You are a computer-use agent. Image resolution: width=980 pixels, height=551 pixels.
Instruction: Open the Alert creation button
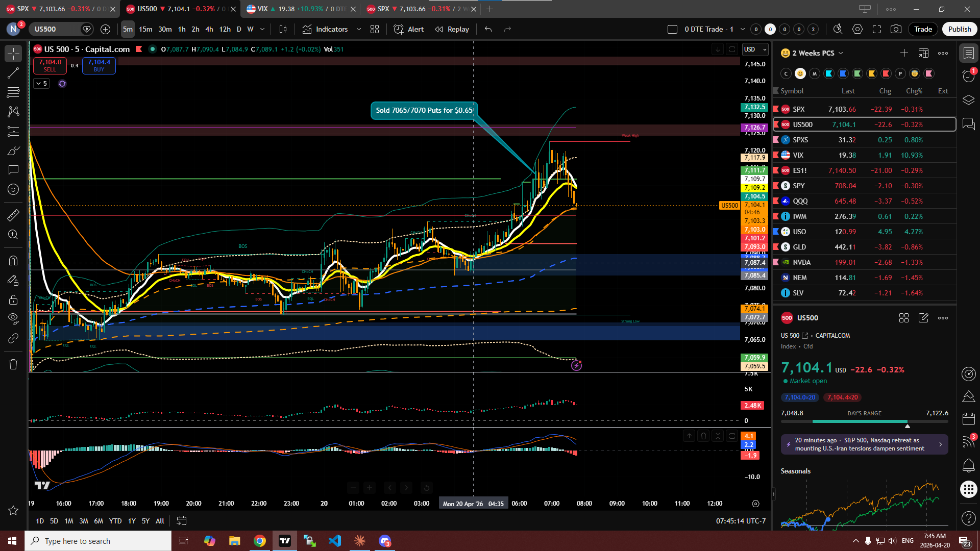[409, 29]
